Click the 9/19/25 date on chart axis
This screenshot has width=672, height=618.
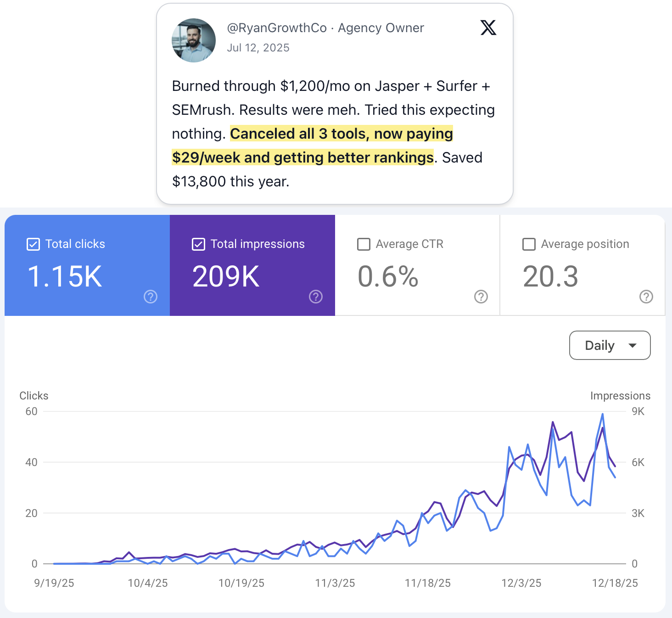tap(54, 583)
